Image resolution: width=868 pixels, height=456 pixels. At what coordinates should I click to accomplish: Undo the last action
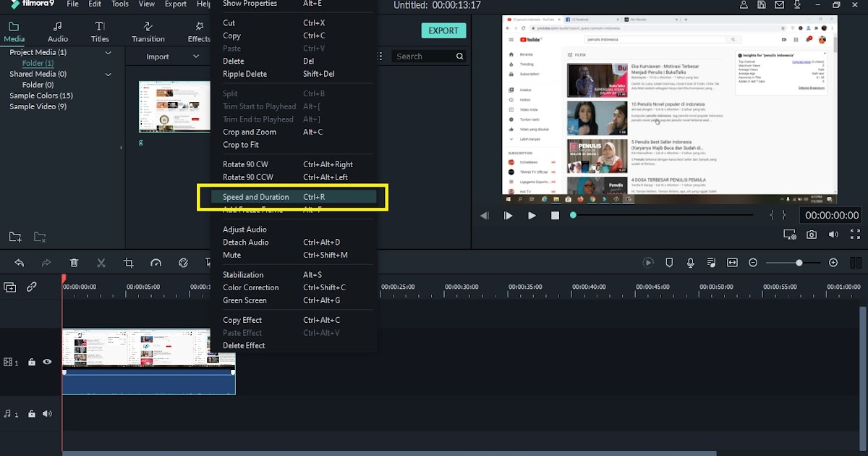pos(20,263)
